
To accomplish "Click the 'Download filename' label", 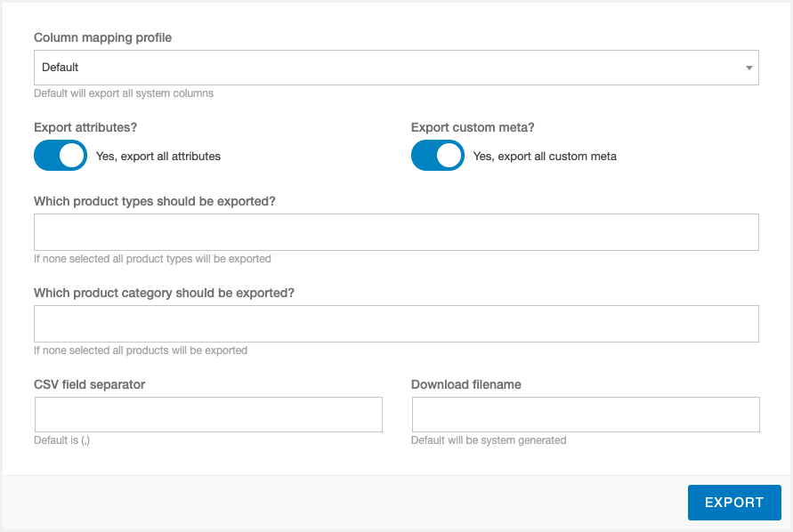I will coord(465,384).
